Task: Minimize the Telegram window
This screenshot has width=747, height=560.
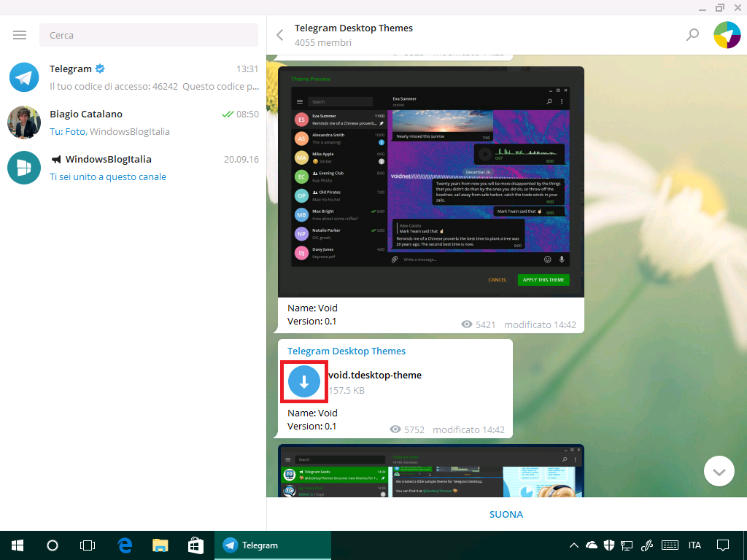Action: 703,8
